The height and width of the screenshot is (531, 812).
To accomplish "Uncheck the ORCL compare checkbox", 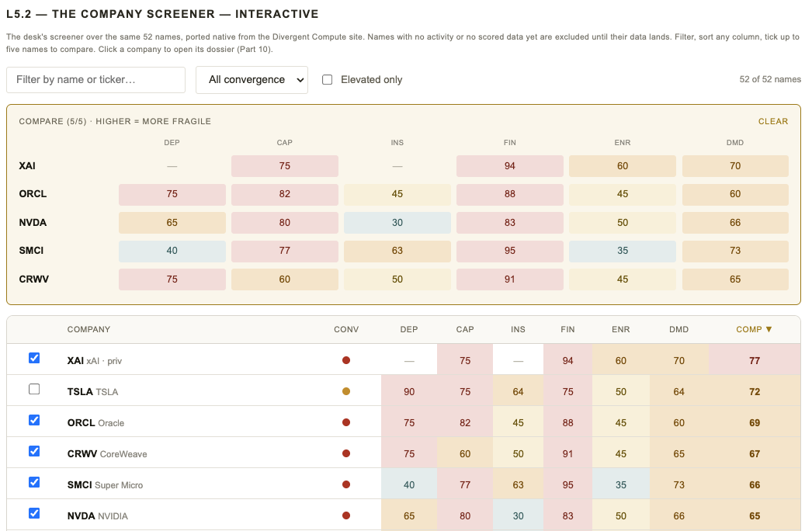I will coord(34,420).
